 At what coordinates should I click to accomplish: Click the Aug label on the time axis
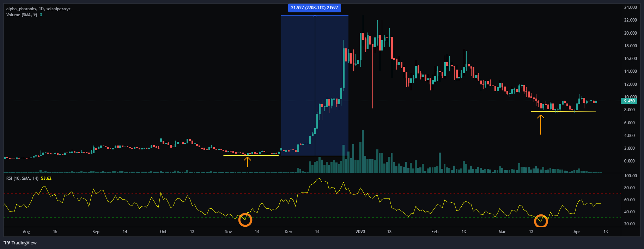pos(26,232)
